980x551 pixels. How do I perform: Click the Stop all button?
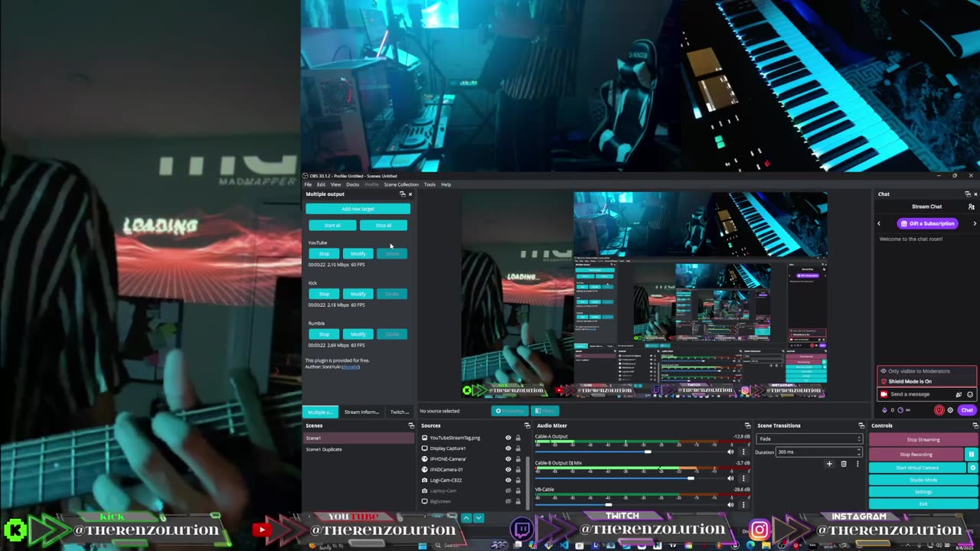click(x=384, y=225)
